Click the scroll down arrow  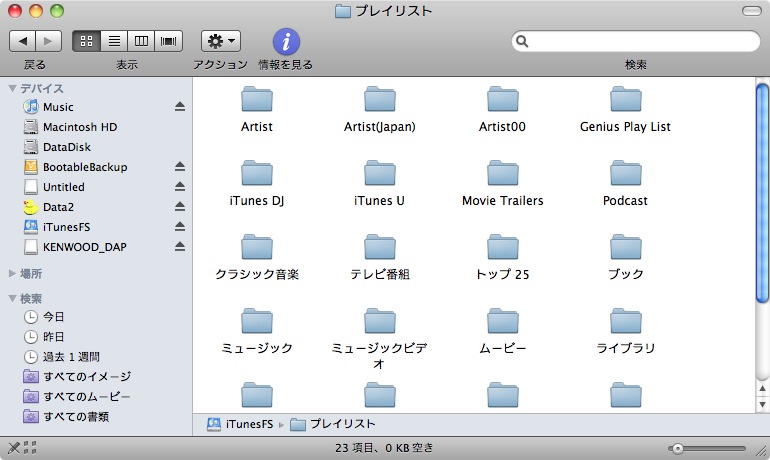point(762,405)
